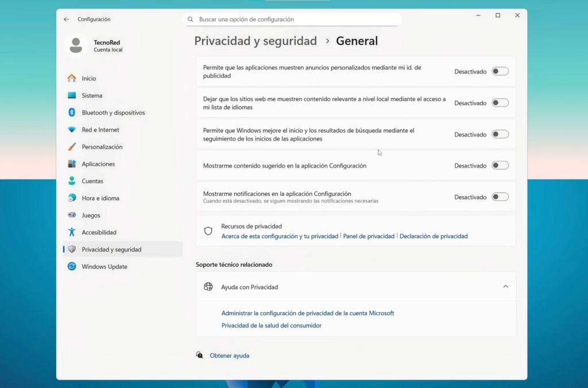This screenshot has height=388, width=588.
Task: Open the Cuentas section
Action: pyautogui.click(x=75, y=181)
